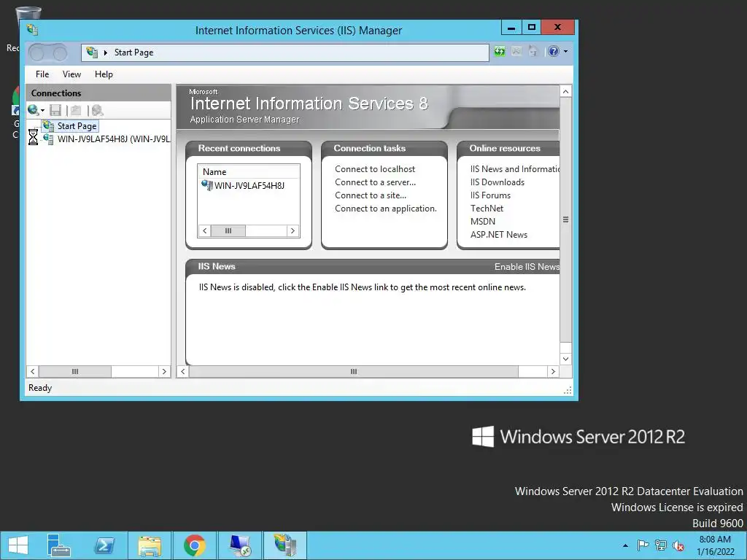Maximize the IIS Manager window
This screenshot has height=560, width=747.
click(532, 27)
